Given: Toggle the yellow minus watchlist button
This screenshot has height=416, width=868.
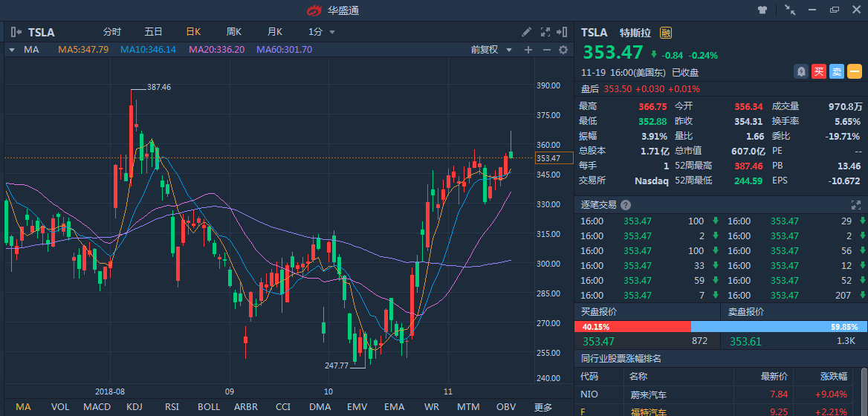Looking at the screenshot, I should tap(855, 71).
